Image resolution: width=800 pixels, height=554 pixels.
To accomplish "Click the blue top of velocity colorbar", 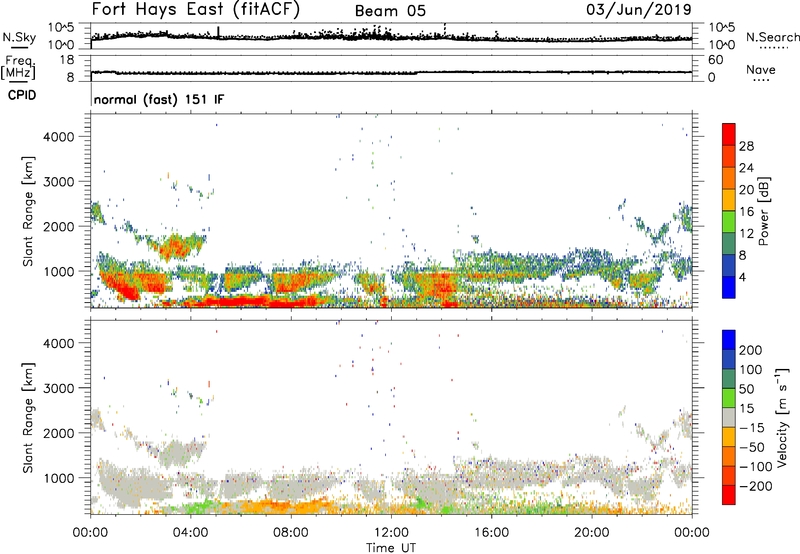I will [x=729, y=340].
